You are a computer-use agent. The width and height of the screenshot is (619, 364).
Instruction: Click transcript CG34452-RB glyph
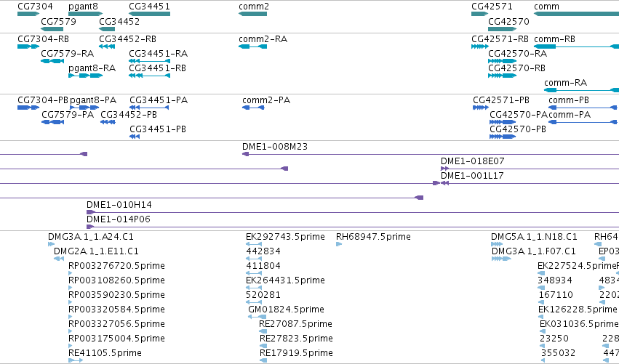(x=107, y=46)
